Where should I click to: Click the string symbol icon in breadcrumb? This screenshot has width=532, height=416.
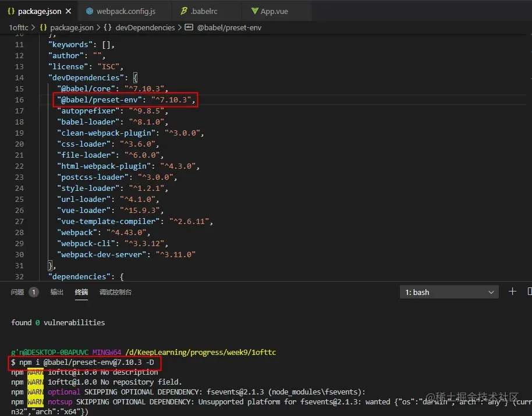tap(189, 27)
